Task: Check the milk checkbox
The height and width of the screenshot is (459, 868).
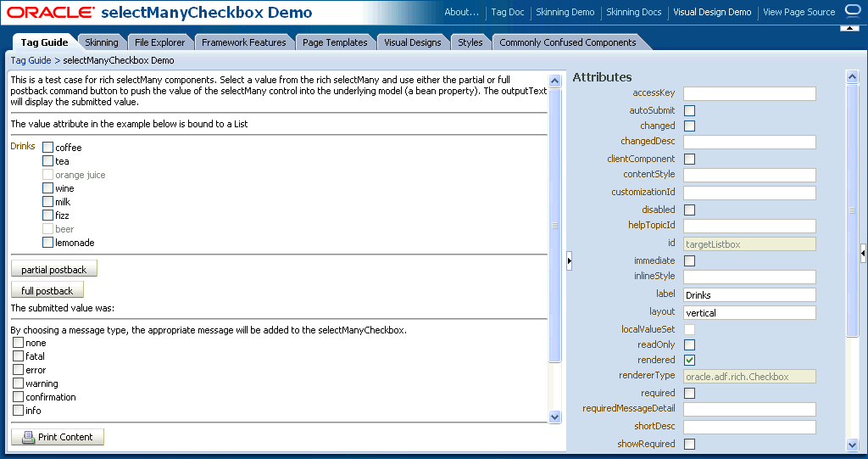Action: point(48,202)
